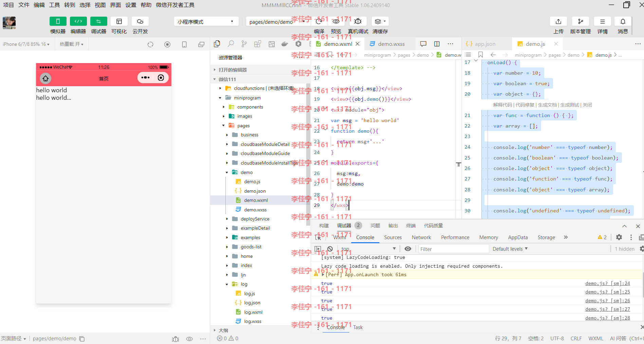Switch to the Sources devtools tab
Image resolution: width=644 pixels, height=344 pixels.
[393, 237]
